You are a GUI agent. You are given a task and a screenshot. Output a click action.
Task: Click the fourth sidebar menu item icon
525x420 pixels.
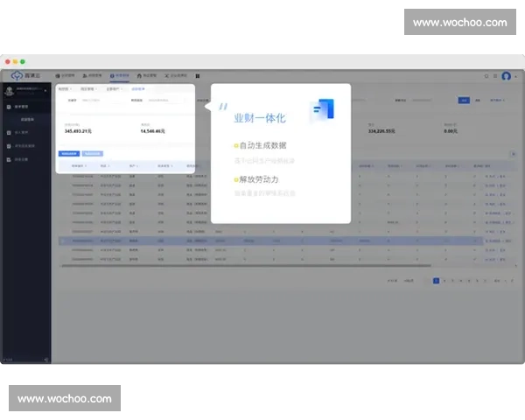coord(8,159)
